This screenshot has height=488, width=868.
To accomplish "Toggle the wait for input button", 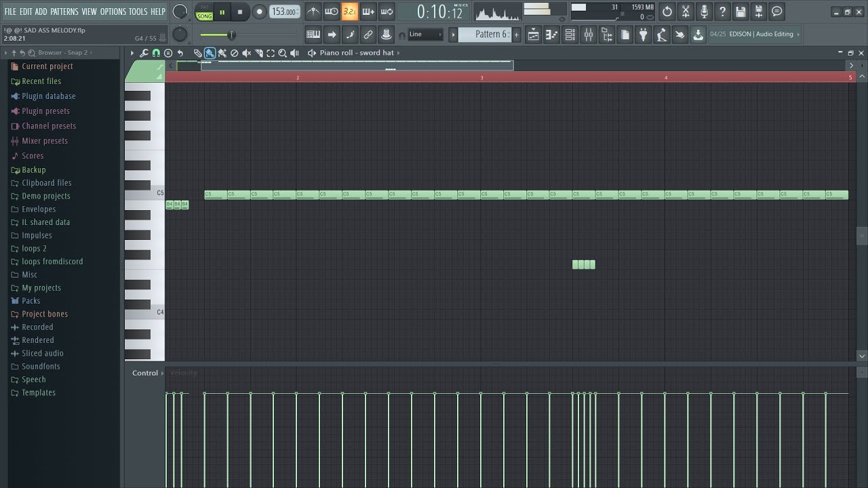I will click(x=331, y=12).
